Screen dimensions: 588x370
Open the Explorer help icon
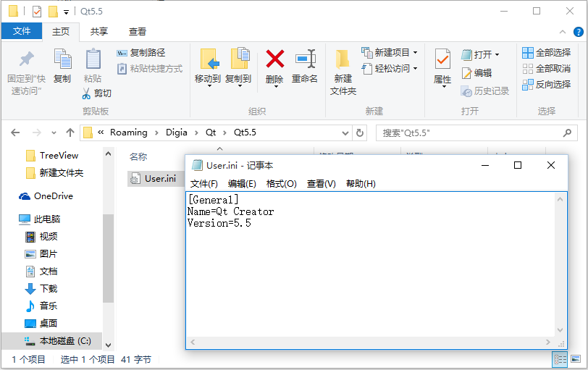(x=578, y=33)
